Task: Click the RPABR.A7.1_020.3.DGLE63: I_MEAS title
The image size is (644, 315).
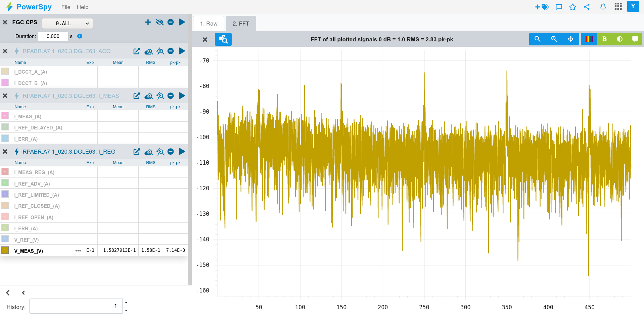Action: coord(71,96)
